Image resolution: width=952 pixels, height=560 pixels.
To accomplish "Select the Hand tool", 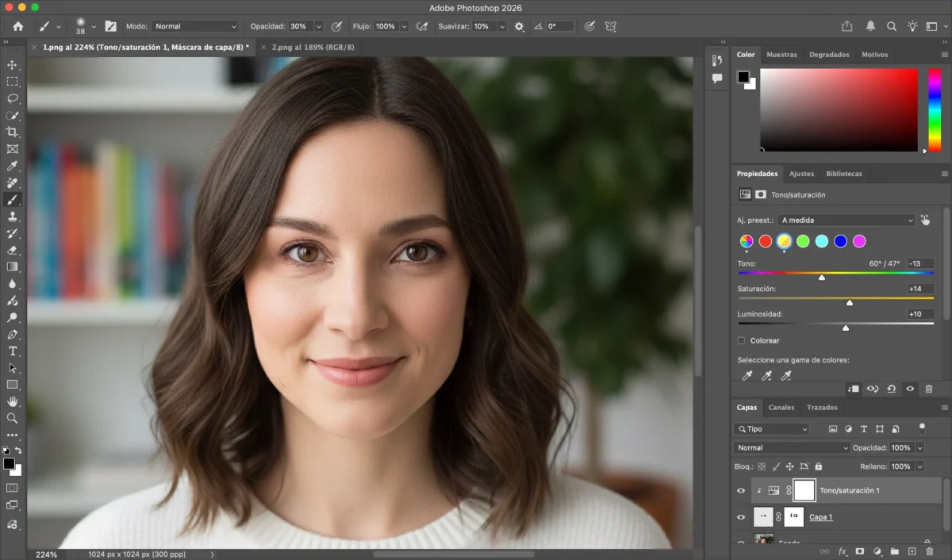I will point(12,401).
